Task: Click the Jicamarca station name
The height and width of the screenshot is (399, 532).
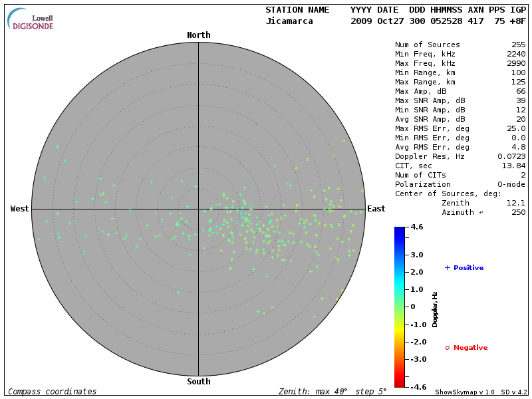Action: (x=289, y=21)
